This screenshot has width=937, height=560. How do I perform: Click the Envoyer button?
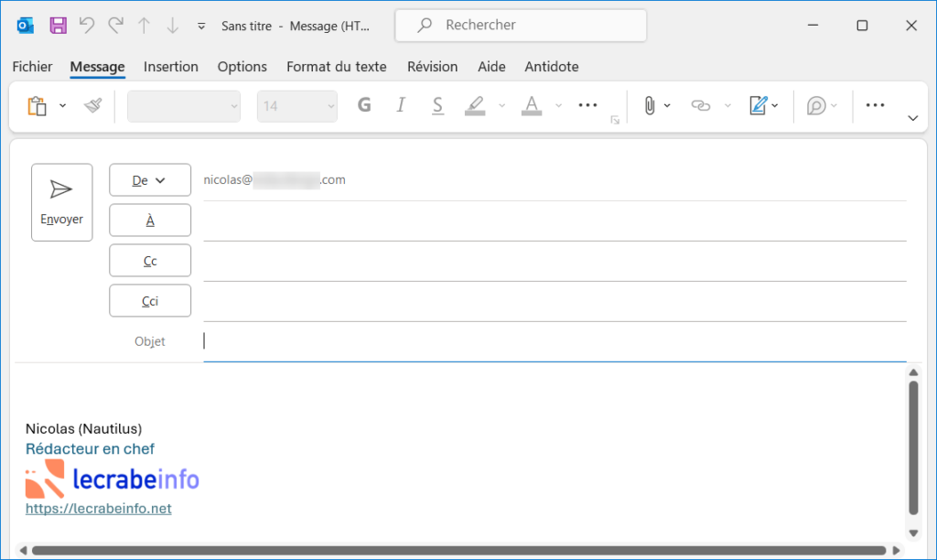61,201
